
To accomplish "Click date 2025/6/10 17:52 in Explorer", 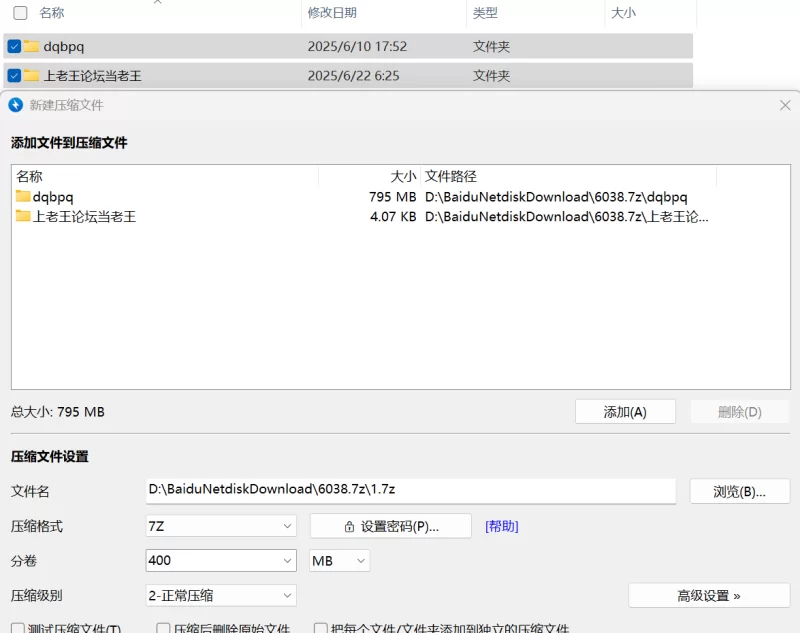I will click(357, 46).
